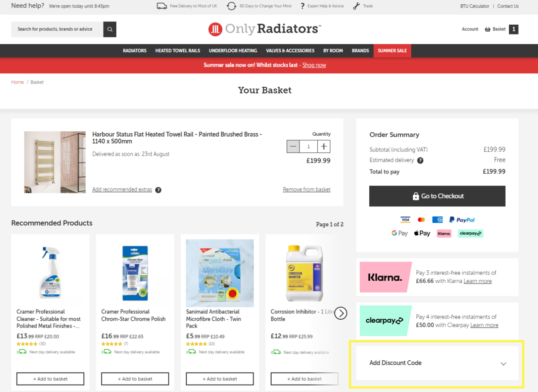Click the search magnifier icon
This screenshot has height=392, width=538.
tap(109, 29)
